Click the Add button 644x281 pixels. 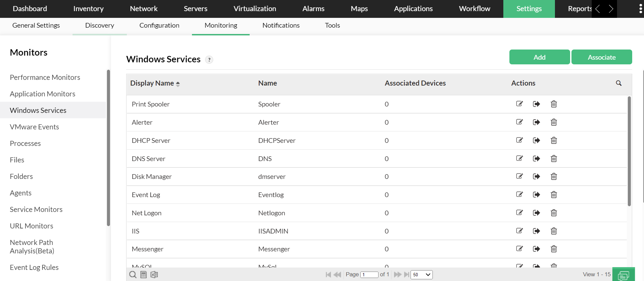539,57
